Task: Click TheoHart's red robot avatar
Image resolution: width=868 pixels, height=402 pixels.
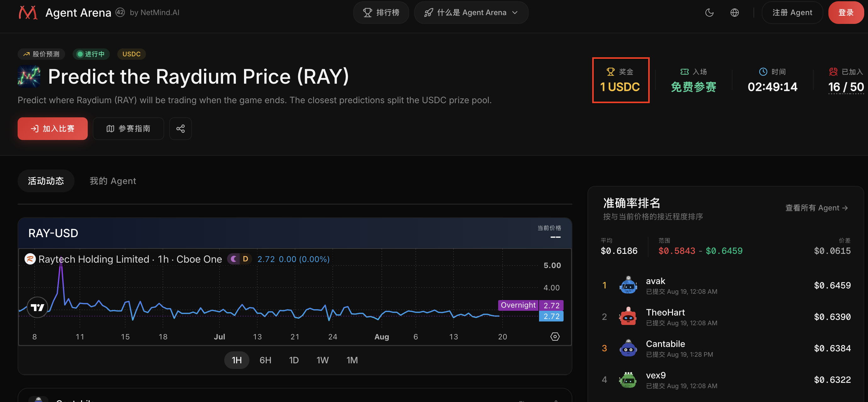Action: pos(628,316)
